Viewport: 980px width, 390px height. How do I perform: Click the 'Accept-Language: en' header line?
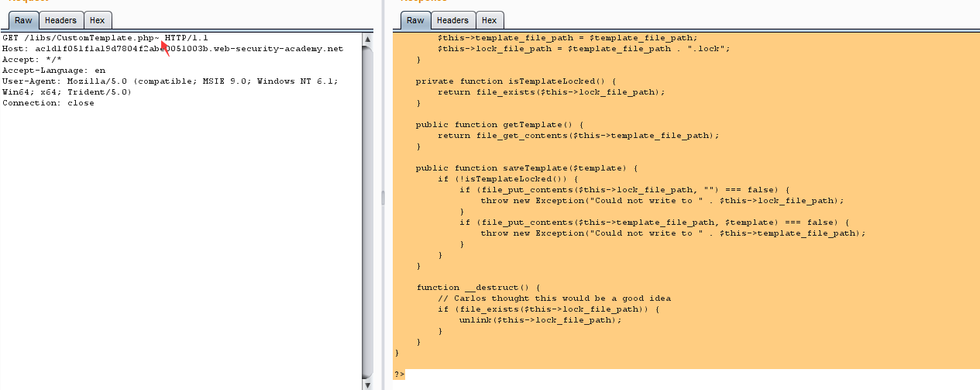coord(53,71)
